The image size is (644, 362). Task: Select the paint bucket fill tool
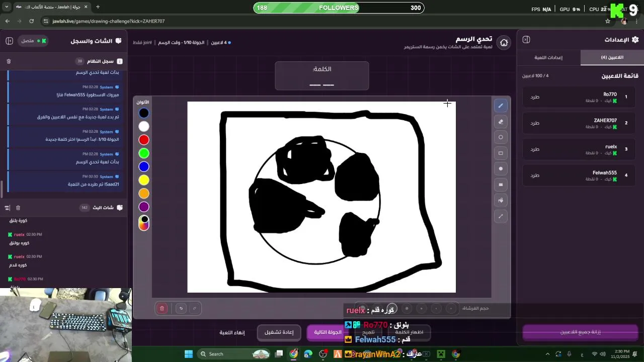click(501, 200)
